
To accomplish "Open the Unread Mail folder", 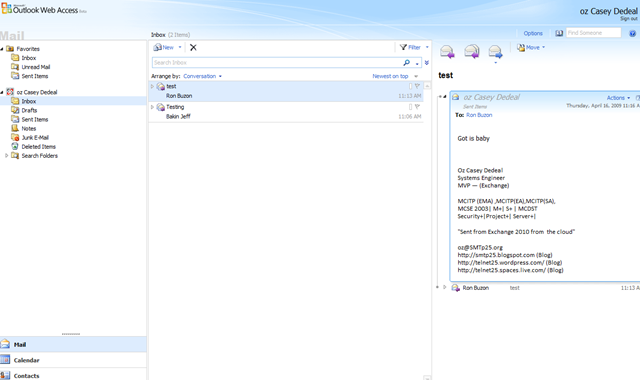I will [x=36, y=67].
